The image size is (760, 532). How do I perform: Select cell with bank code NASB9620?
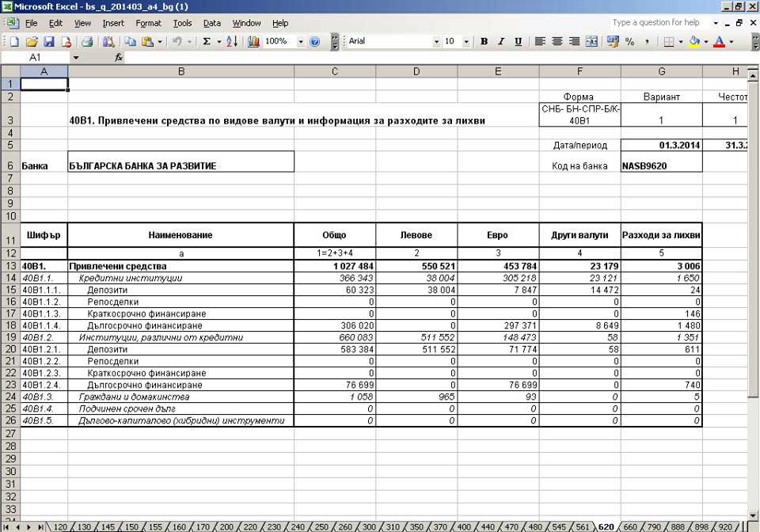pyautogui.click(x=661, y=161)
